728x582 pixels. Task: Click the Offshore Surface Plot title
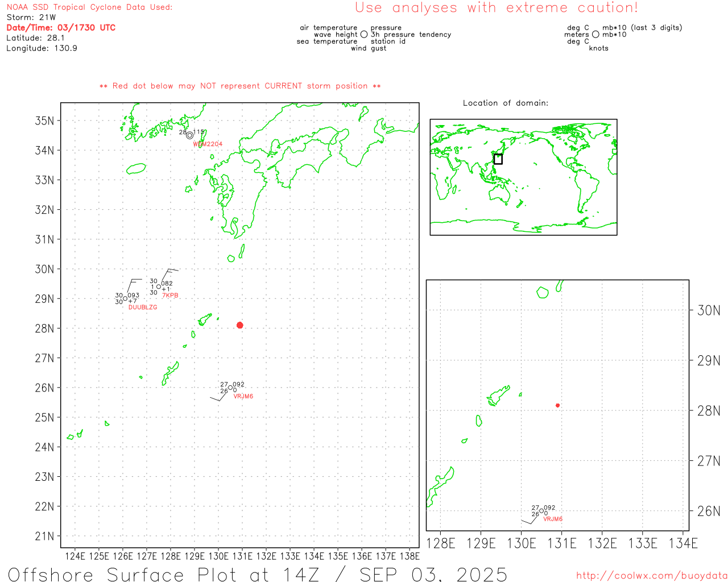(258, 574)
